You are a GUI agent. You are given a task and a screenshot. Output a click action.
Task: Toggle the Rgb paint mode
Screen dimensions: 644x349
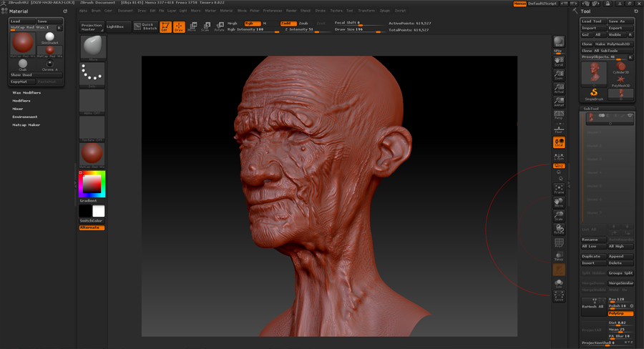(x=253, y=24)
